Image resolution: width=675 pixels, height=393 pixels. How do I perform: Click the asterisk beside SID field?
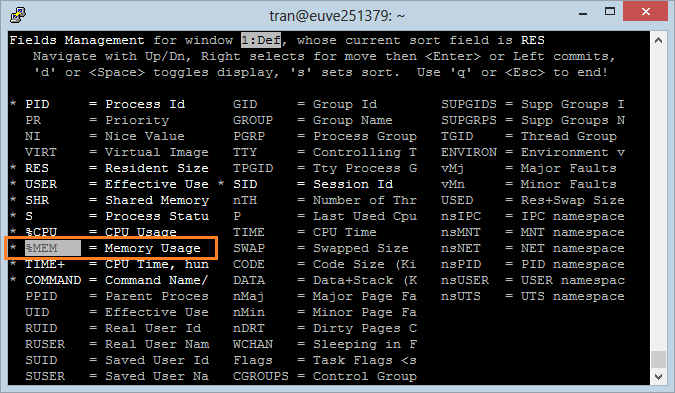[x=221, y=183]
